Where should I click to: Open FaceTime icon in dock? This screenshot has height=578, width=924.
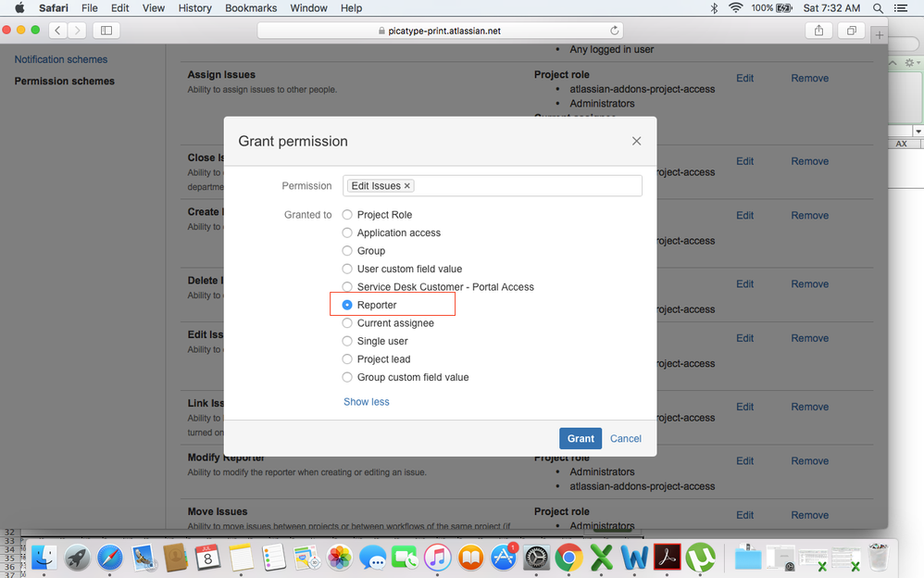tap(405, 558)
